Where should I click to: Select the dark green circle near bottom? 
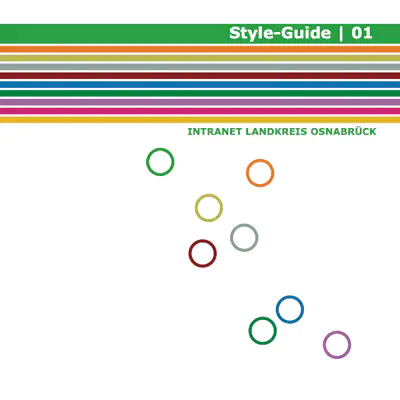coord(262,330)
